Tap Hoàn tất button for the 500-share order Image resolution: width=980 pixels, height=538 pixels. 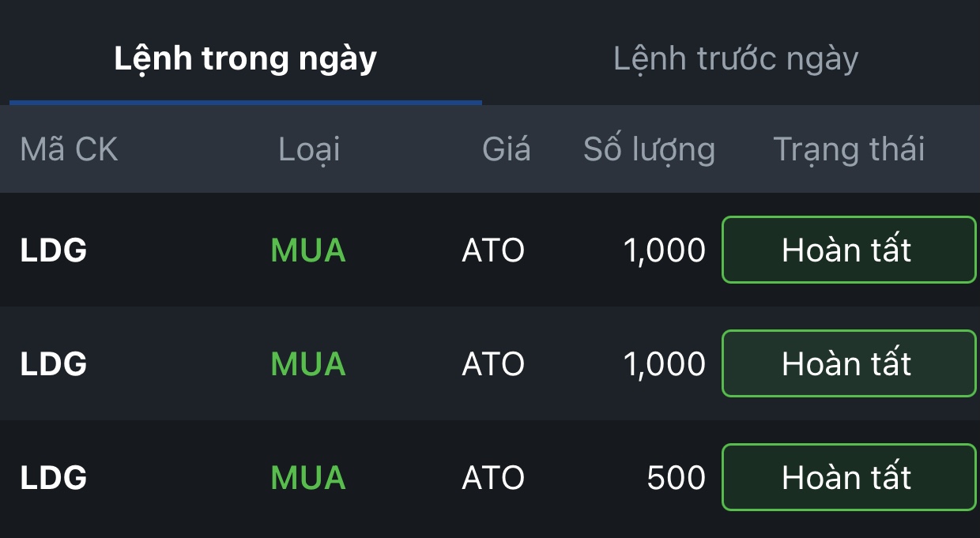click(x=849, y=477)
